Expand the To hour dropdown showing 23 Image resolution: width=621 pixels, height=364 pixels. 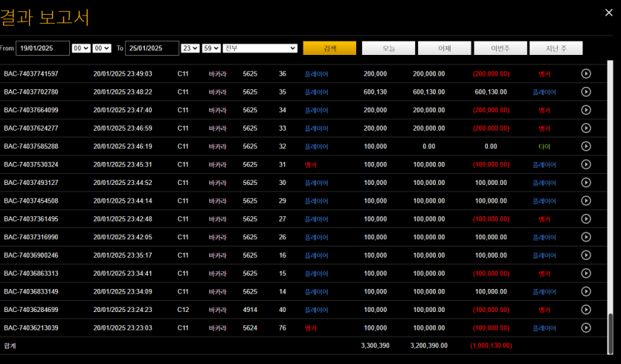[x=190, y=48]
